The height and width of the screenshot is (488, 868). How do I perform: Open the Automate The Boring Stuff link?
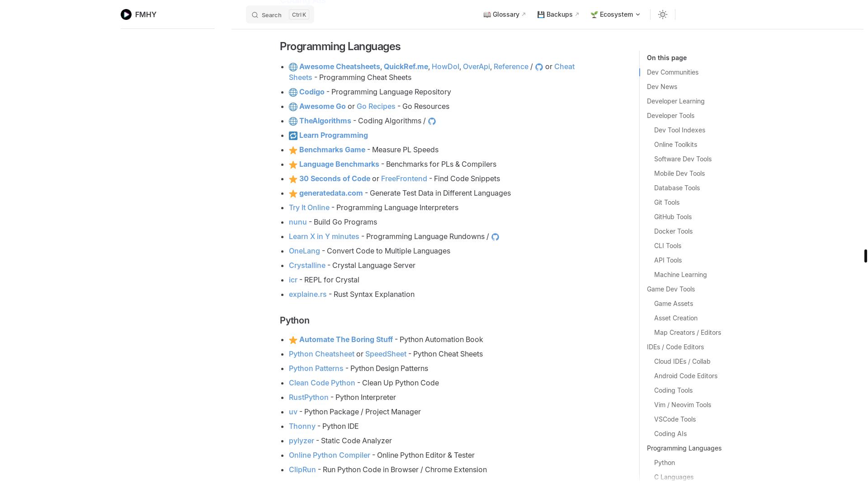pos(346,339)
